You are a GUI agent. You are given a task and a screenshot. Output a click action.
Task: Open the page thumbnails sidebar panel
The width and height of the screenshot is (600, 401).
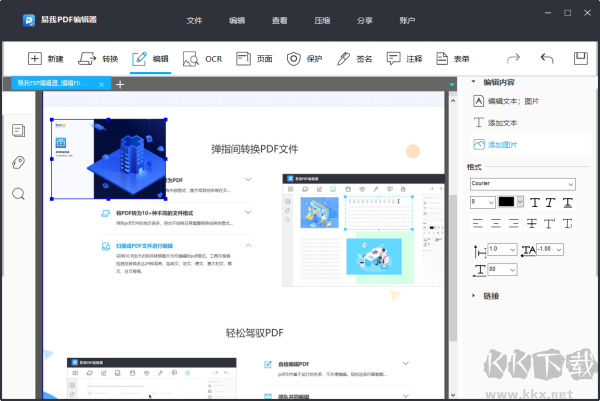click(x=18, y=130)
